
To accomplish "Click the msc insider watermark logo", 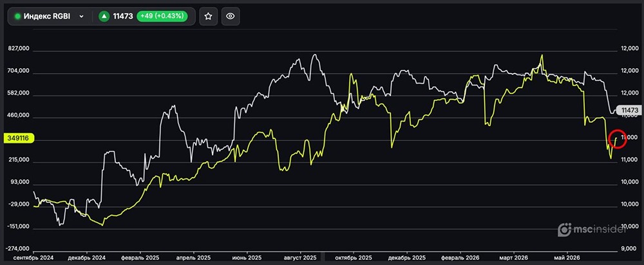I will (x=592, y=230).
